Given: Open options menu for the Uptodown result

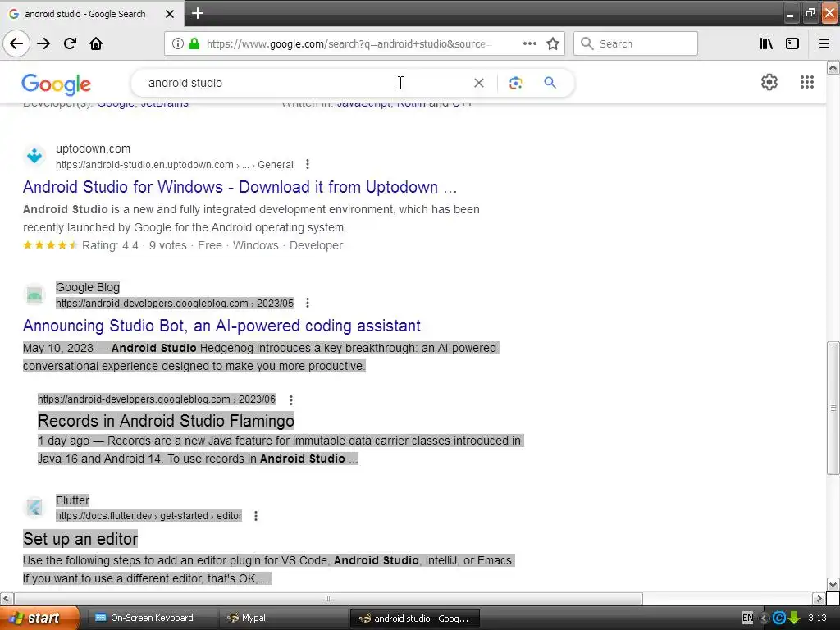Looking at the screenshot, I should click(x=308, y=164).
